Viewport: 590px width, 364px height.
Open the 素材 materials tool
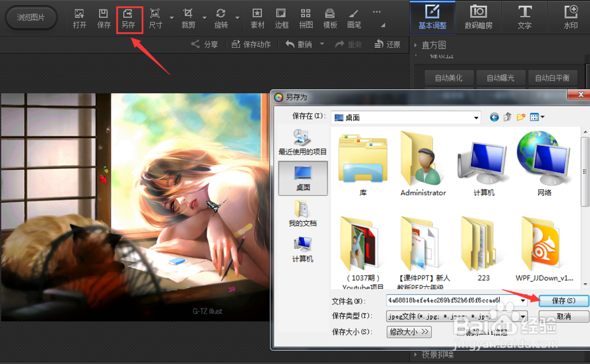257,19
